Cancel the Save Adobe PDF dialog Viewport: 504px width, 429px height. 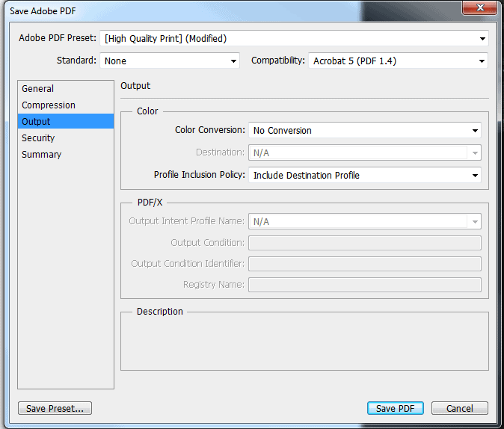tap(459, 408)
